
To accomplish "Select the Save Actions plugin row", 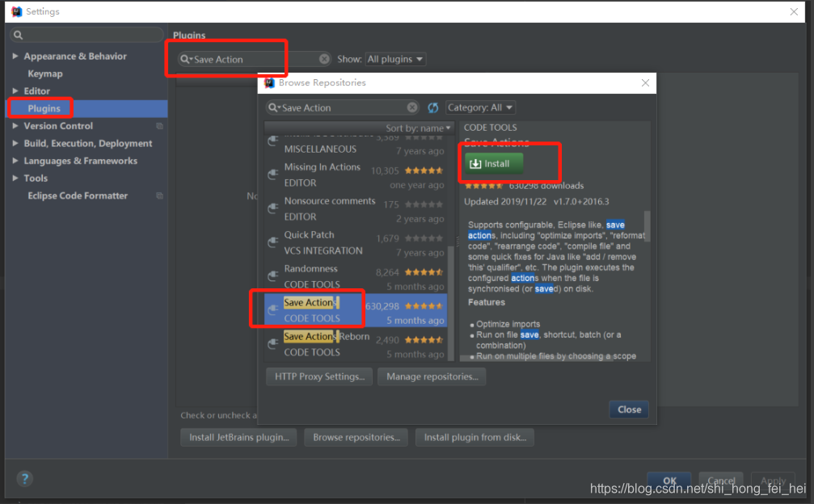I will [356, 310].
